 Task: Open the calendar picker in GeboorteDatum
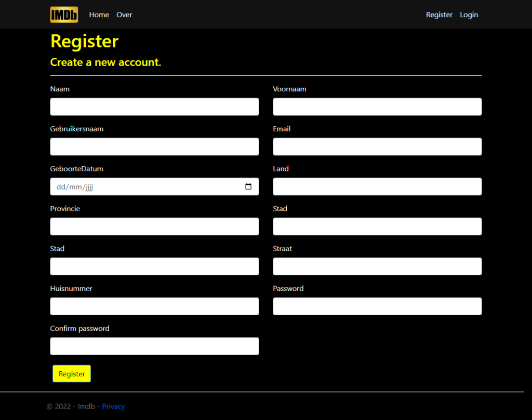pyautogui.click(x=248, y=186)
